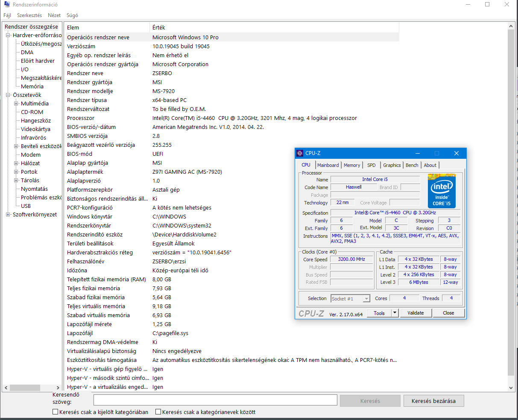This screenshot has height=420, width=518.
Task: Select Ütközés/megosztás tree item
Action: pyautogui.click(x=41, y=44)
